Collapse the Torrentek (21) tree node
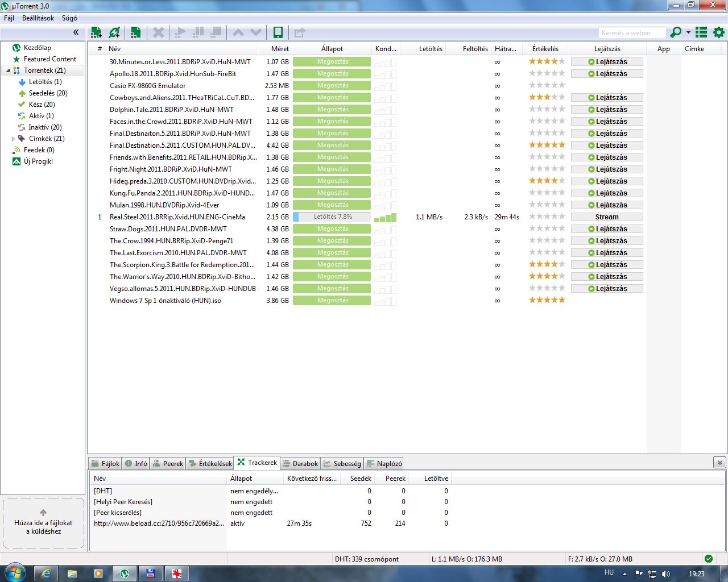 click(8, 70)
